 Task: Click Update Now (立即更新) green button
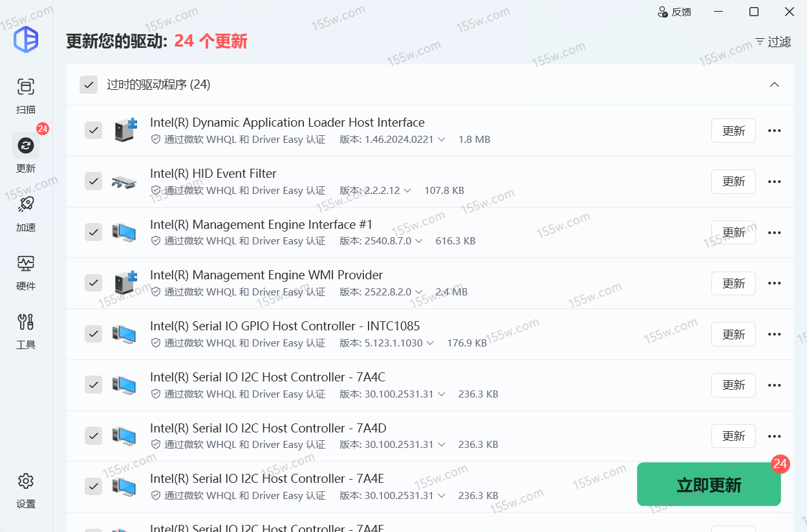pos(709,485)
